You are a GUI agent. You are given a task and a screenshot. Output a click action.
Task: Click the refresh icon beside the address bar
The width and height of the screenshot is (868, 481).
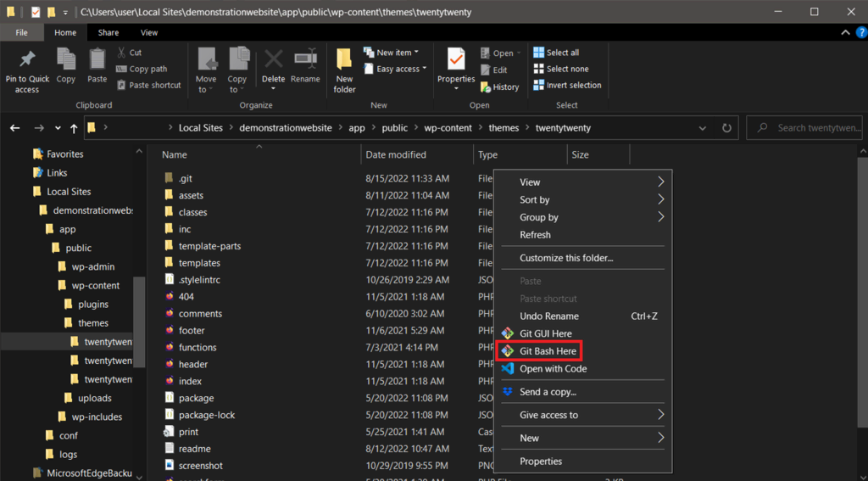[726, 128]
